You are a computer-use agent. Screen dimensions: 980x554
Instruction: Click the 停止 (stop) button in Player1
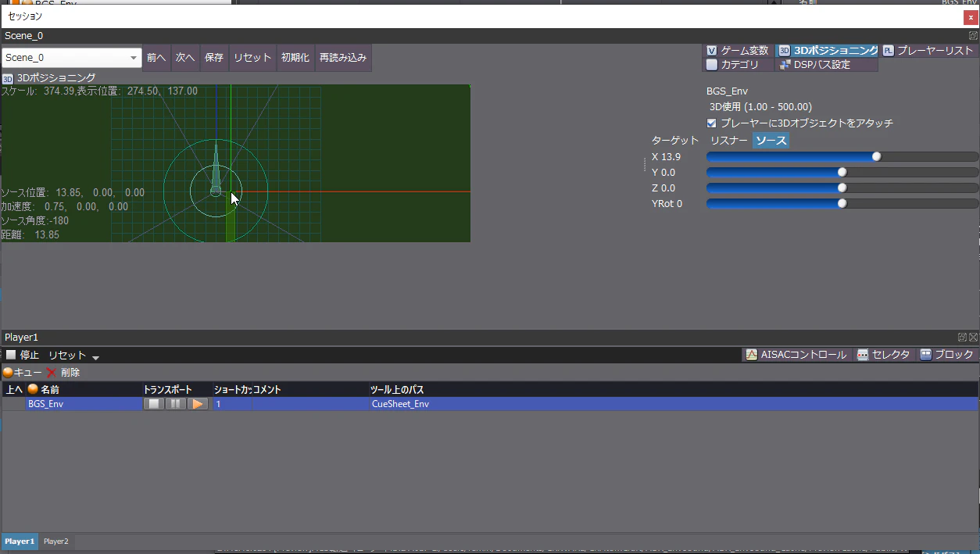pos(23,356)
